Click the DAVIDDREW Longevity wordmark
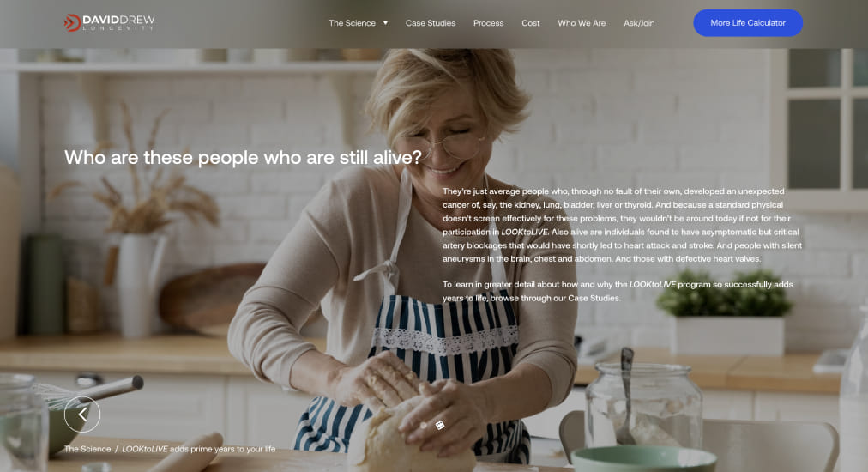 coord(118,22)
